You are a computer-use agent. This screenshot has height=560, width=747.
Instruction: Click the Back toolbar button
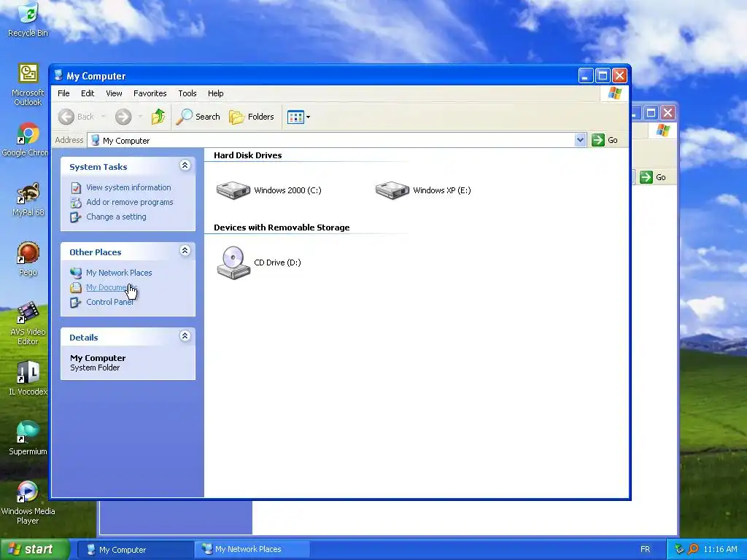tap(76, 117)
